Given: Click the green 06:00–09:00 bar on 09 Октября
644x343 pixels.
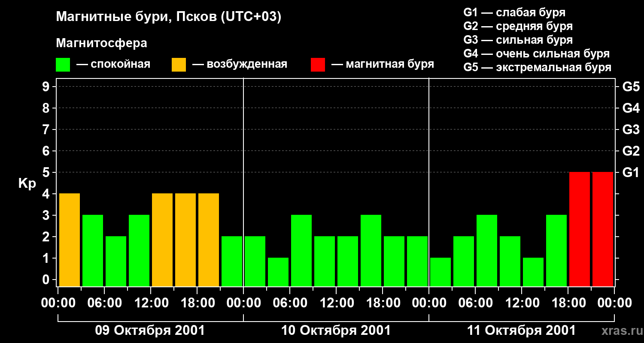Looking at the screenshot, I should tap(116, 261).
